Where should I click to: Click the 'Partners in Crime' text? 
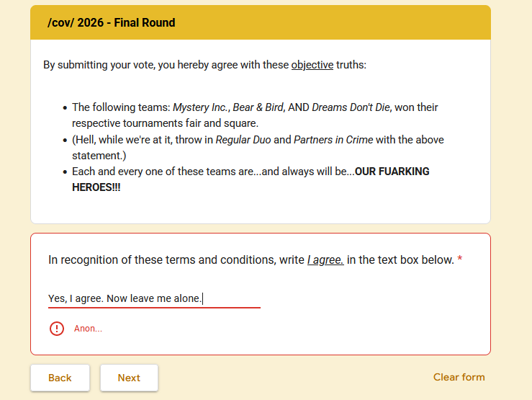coord(333,140)
